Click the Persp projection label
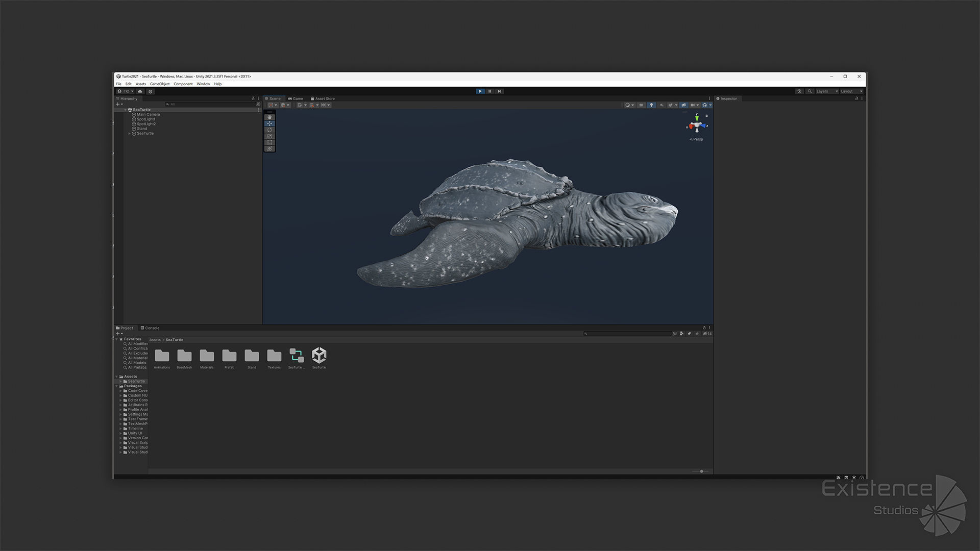The image size is (980, 551). coord(697,139)
